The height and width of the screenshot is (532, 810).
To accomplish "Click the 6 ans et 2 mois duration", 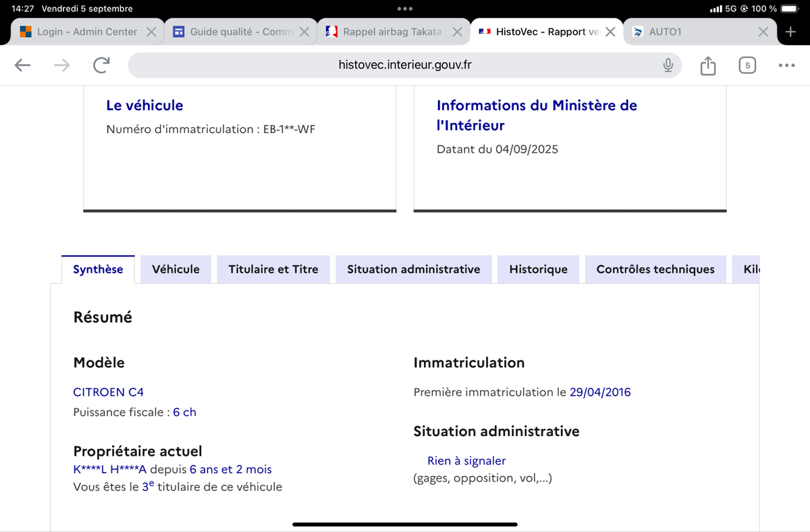I will pos(231,469).
